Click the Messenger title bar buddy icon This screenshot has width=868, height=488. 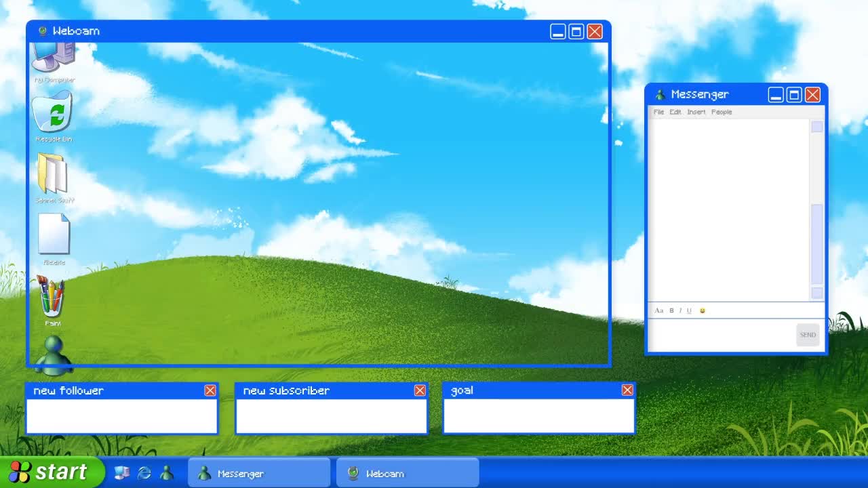tap(660, 95)
